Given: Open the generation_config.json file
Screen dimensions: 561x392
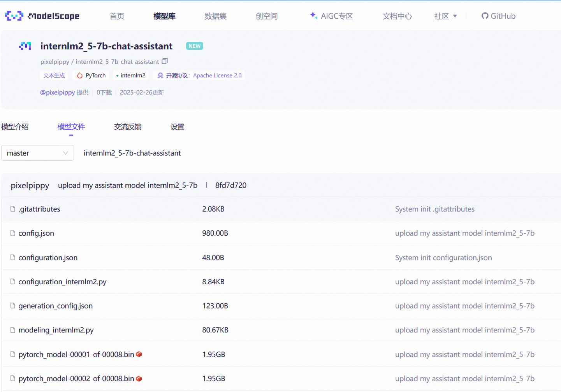Looking at the screenshot, I should click(x=56, y=306).
